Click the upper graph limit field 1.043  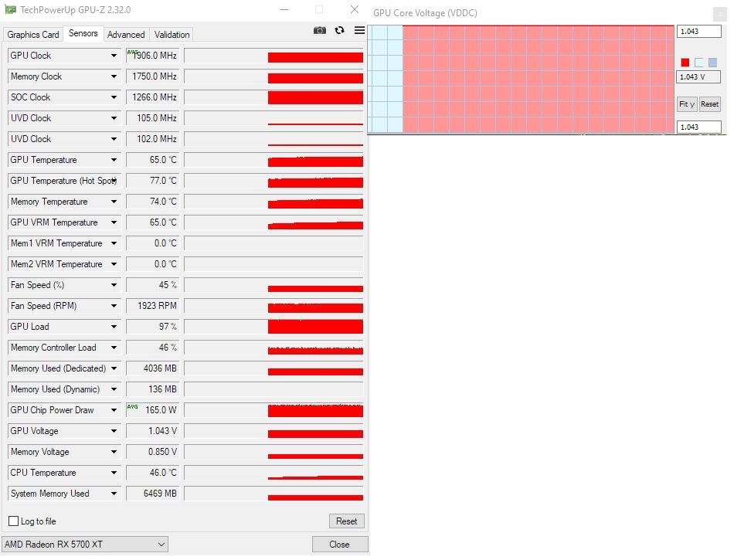pos(699,32)
